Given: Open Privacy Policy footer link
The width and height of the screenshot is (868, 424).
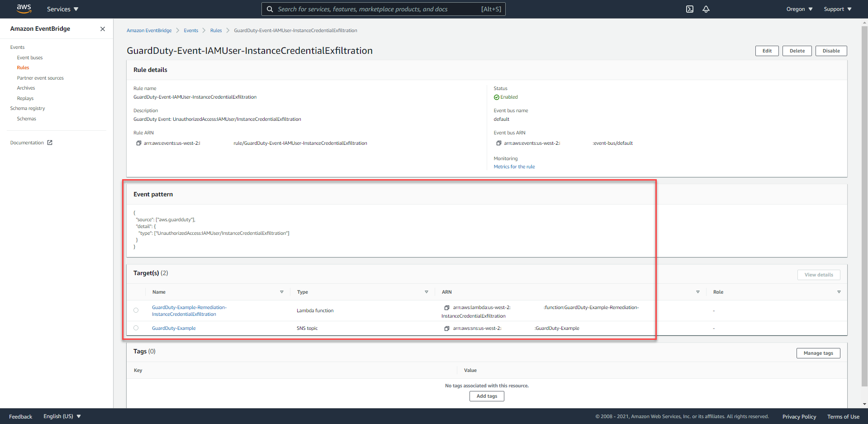Looking at the screenshot, I should coord(799,417).
